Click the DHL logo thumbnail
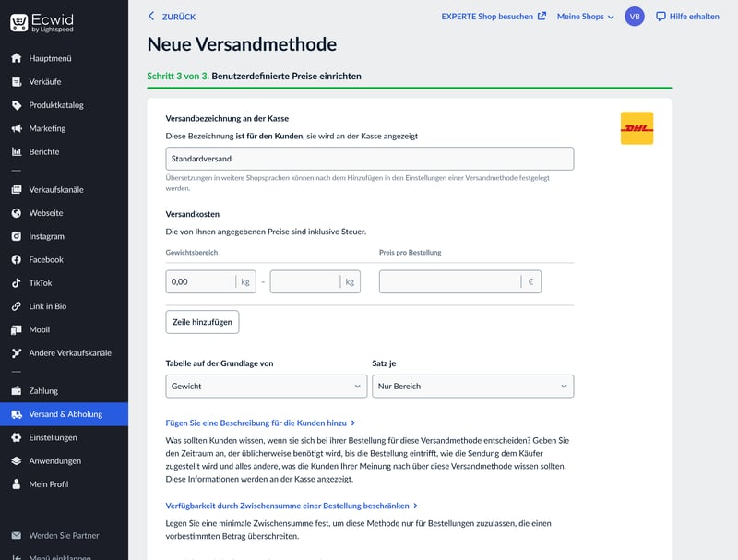Screen dimensions: 738x560 pos(637,128)
